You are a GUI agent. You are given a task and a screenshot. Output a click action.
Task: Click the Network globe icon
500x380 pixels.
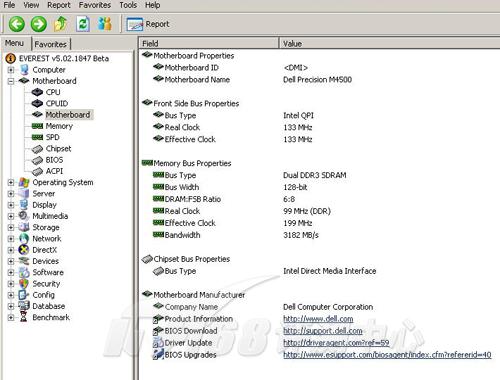click(x=24, y=239)
